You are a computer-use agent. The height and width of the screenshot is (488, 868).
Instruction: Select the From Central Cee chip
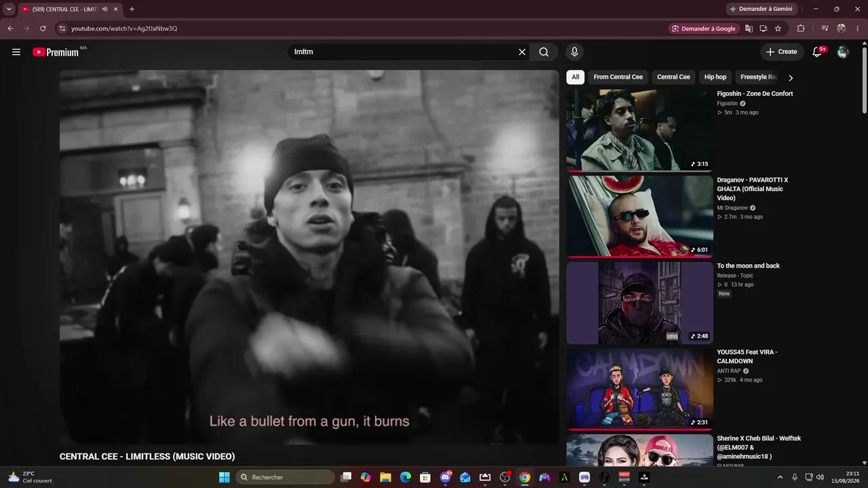[x=618, y=77]
